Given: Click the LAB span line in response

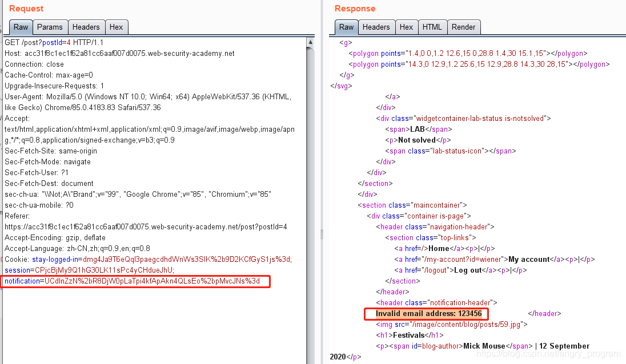Looking at the screenshot, I should pyautogui.click(x=419, y=129).
